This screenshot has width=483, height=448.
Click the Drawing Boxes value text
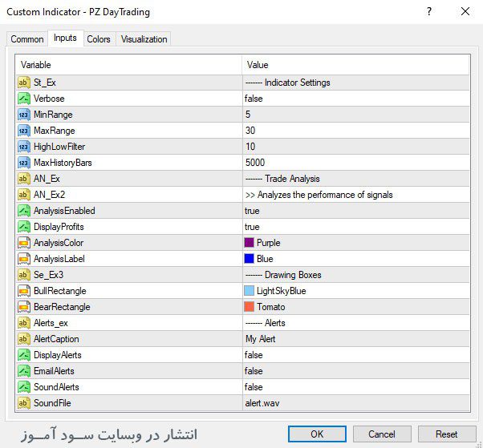(283, 275)
